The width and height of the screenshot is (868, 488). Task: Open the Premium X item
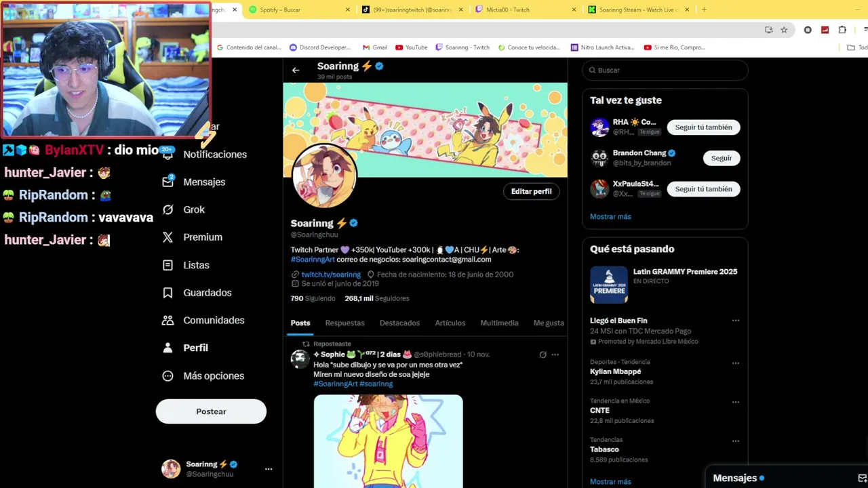pyautogui.click(x=193, y=237)
